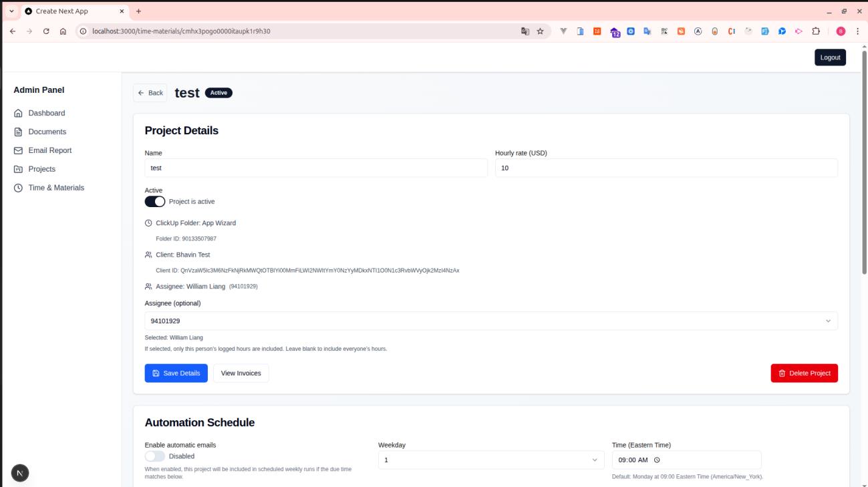Toggle off the Project is active switch
This screenshot has width=868, height=487.
tap(155, 201)
